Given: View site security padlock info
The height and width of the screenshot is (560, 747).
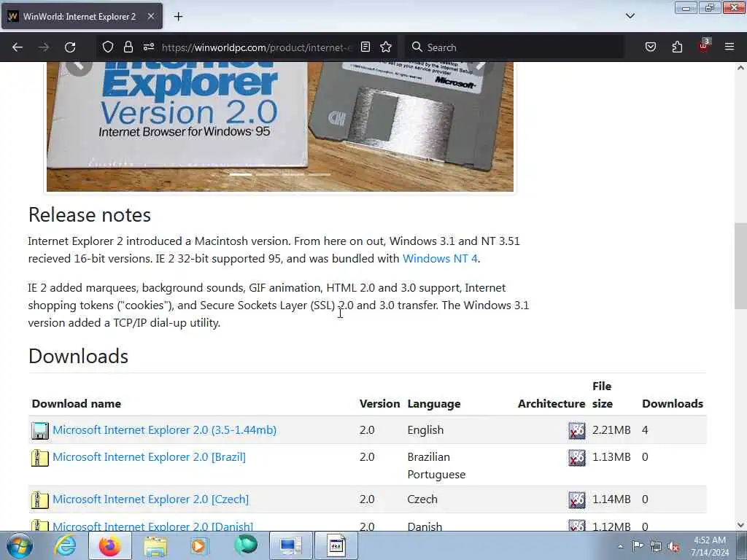Looking at the screenshot, I should click(128, 47).
